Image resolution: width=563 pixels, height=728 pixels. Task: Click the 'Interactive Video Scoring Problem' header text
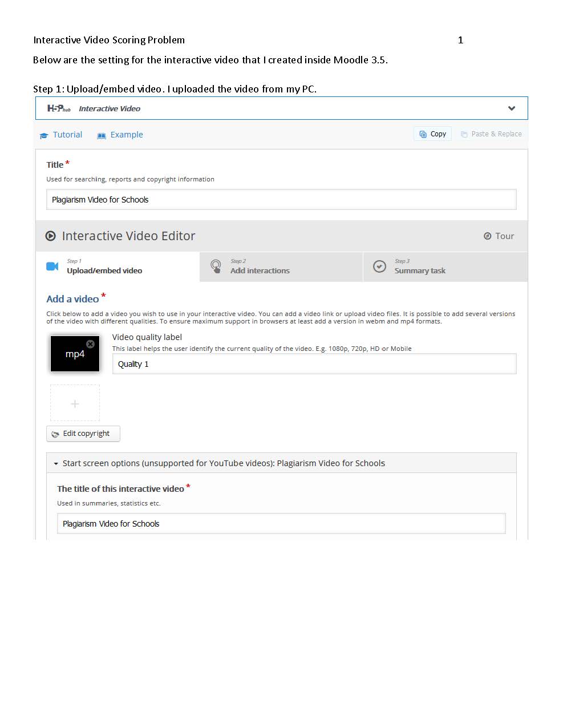click(109, 40)
